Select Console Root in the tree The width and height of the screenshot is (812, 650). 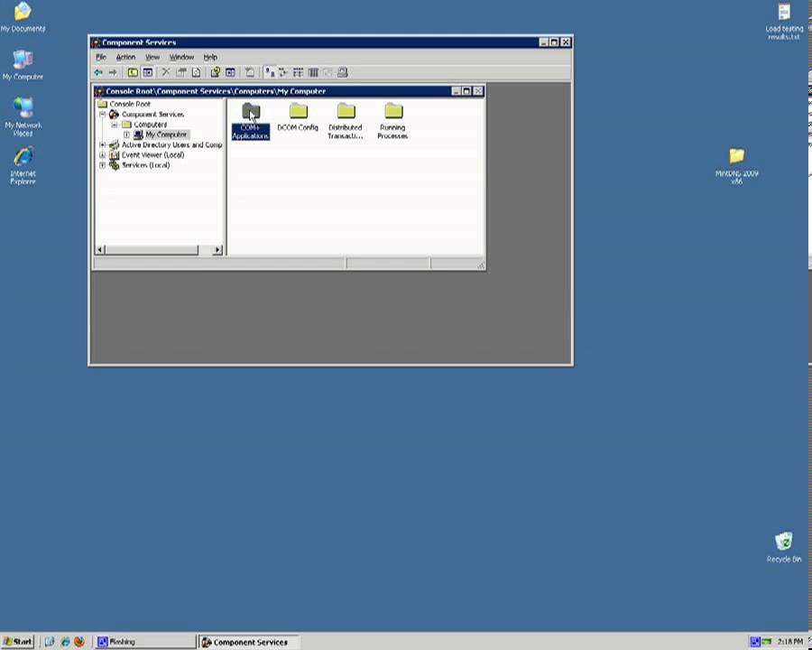[130, 104]
